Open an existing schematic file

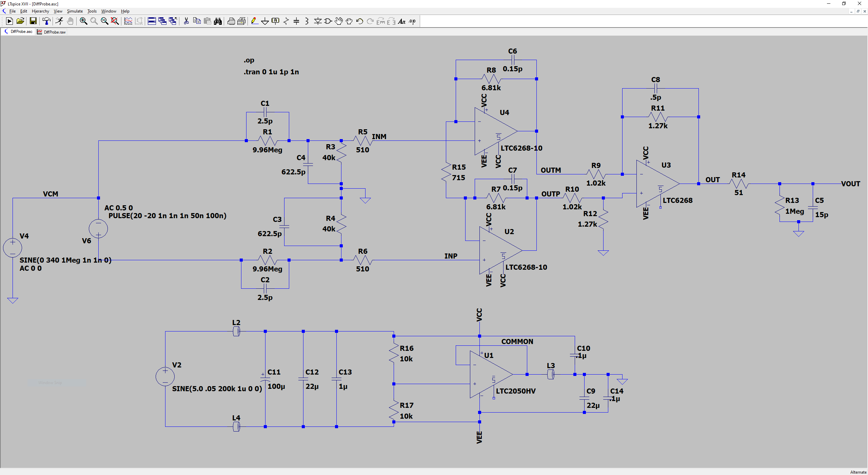coord(20,21)
